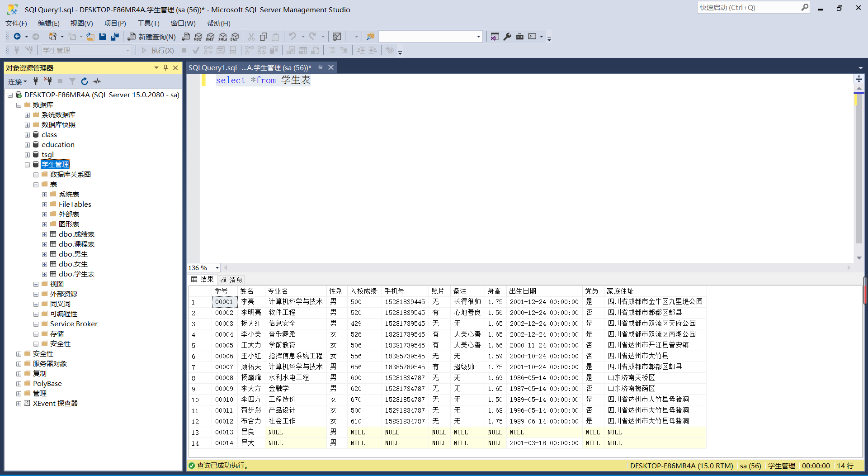
Task: Switch to the 消息 tab
Action: point(231,280)
